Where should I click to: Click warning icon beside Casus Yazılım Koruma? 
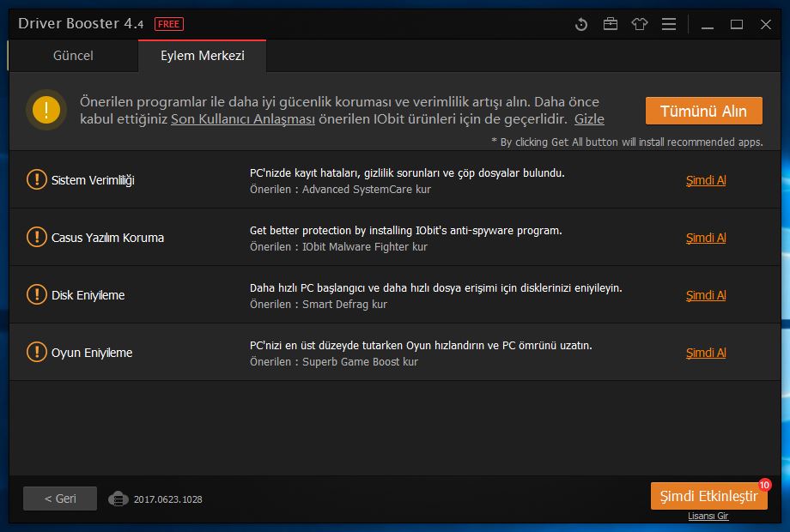pyautogui.click(x=36, y=237)
